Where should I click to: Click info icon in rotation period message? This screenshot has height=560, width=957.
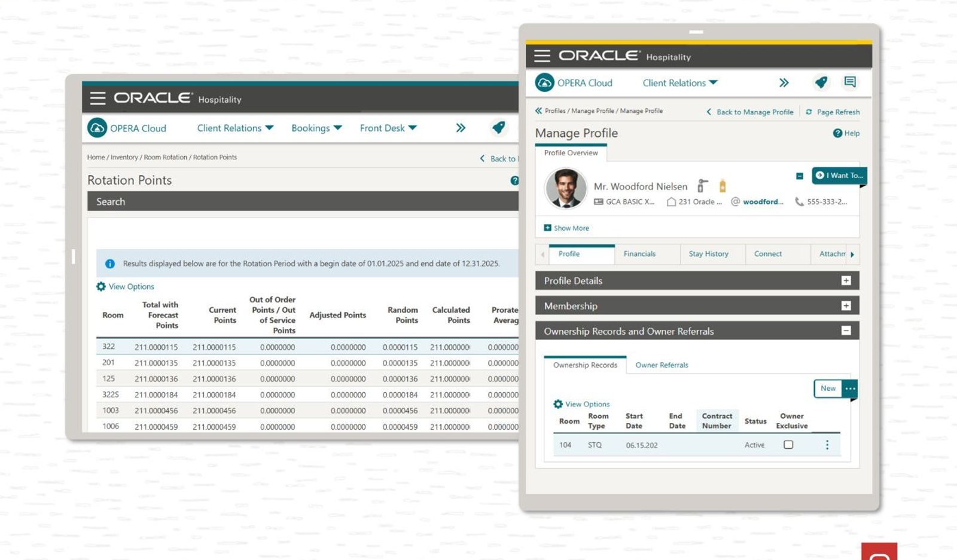point(110,264)
